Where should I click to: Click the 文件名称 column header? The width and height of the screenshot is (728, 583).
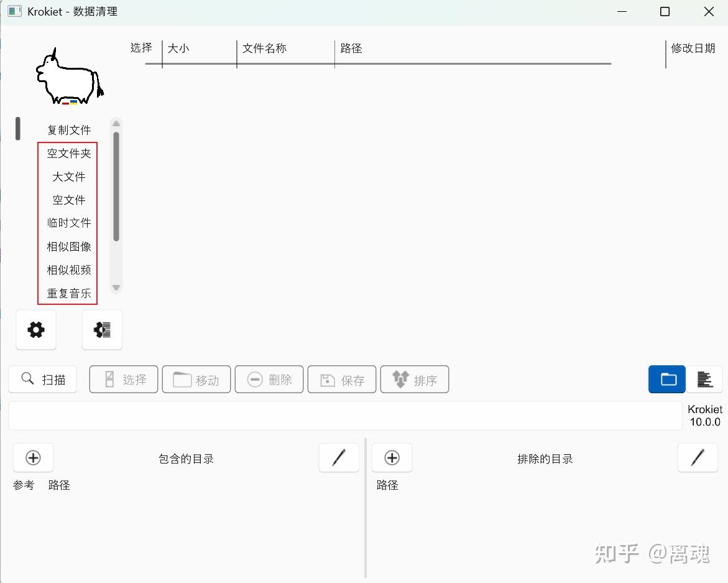pyautogui.click(x=264, y=49)
